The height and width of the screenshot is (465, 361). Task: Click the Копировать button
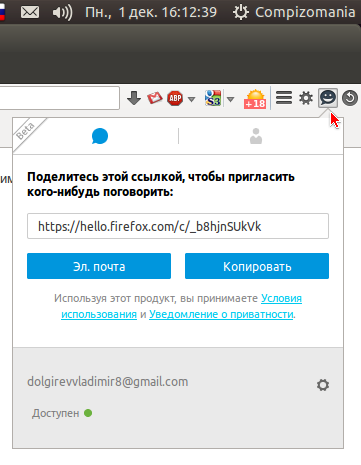257,266
